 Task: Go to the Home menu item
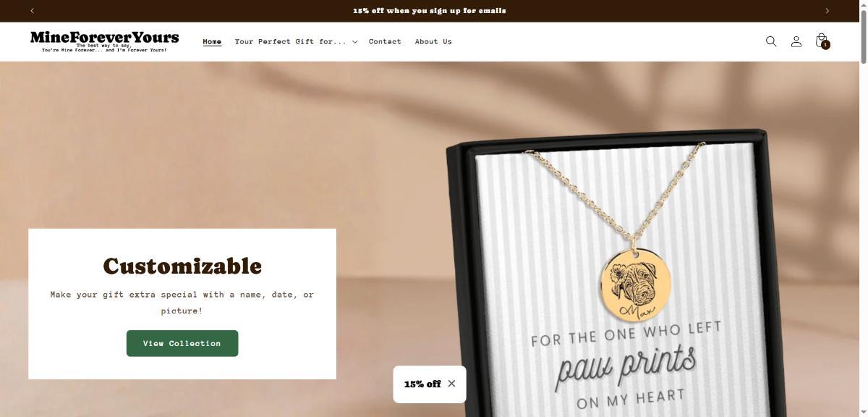point(212,42)
